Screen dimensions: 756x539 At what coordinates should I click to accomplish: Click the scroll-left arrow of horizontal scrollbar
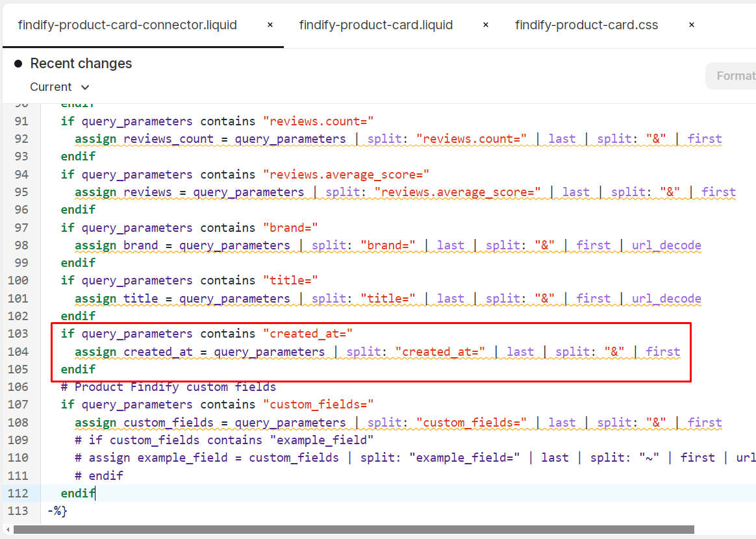[8, 530]
